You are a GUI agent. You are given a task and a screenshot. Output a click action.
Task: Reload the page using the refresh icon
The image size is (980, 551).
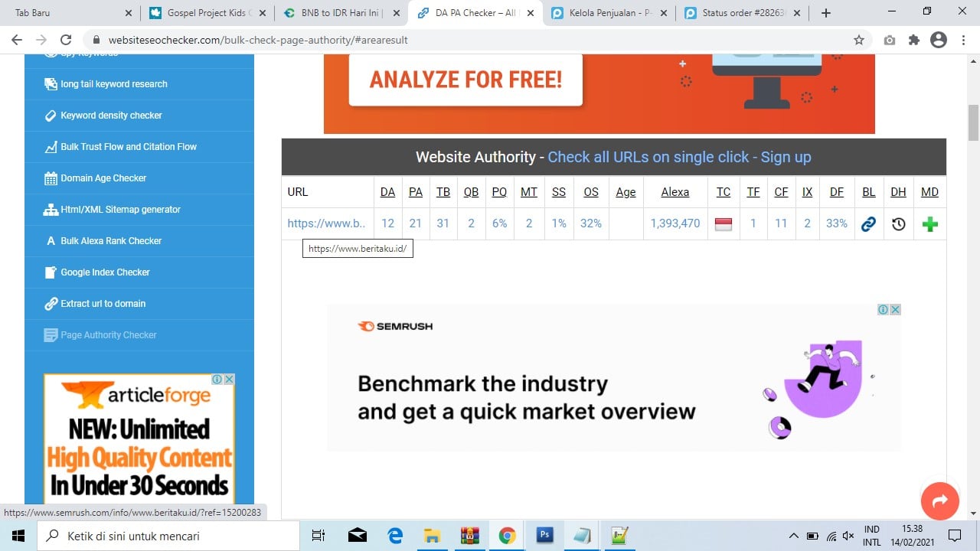coord(66,40)
